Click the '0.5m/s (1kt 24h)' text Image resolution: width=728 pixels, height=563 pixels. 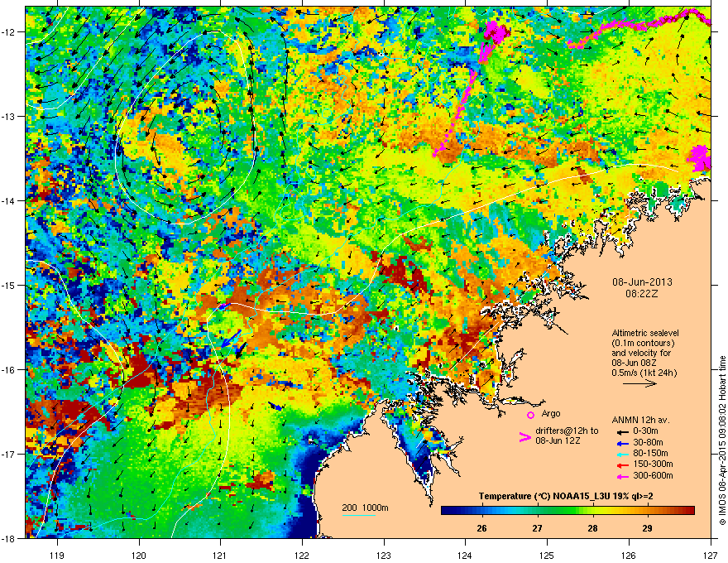click(x=644, y=373)
